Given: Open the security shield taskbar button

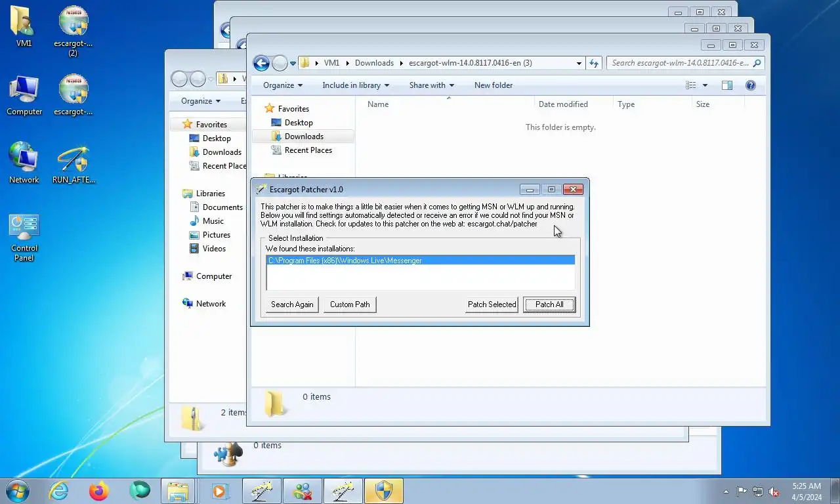Looking at the screenshot, I should [x=384, y=491].
